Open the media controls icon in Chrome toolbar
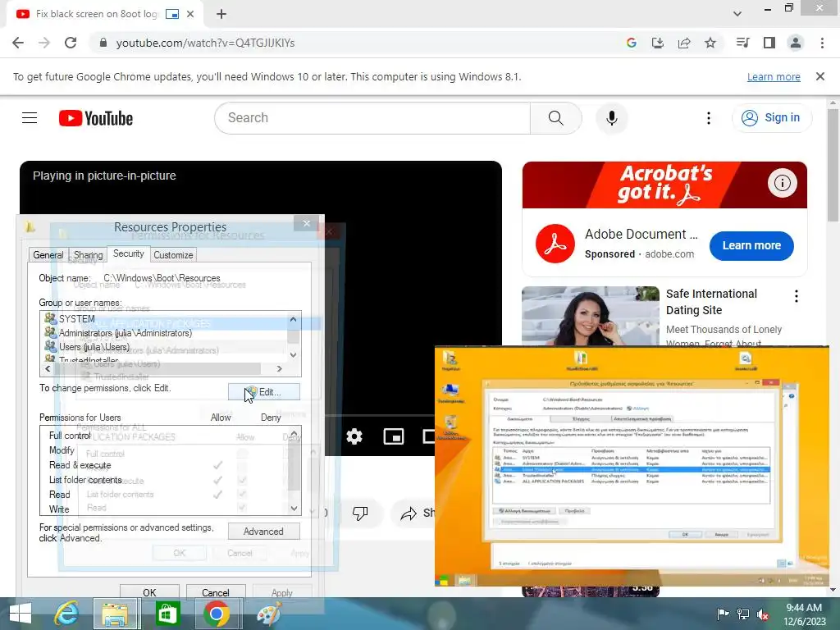 (x=742, y=43)
